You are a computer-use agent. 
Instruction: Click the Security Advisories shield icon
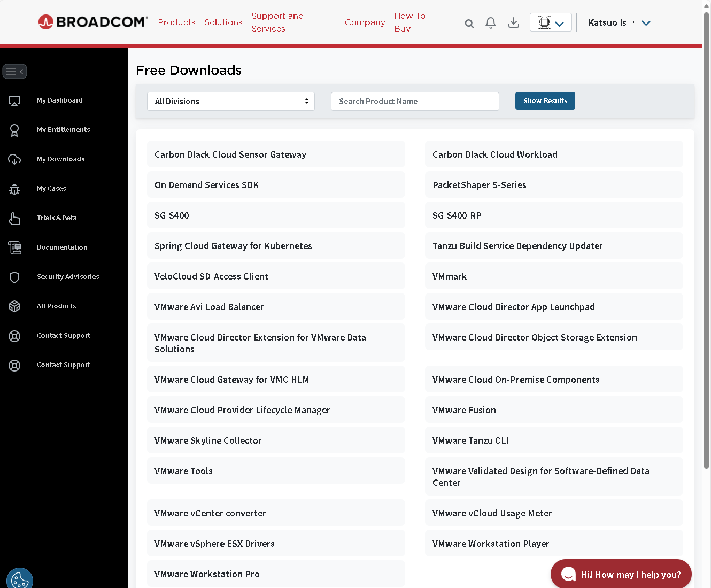pyautogui.click(x=14, y=277)
